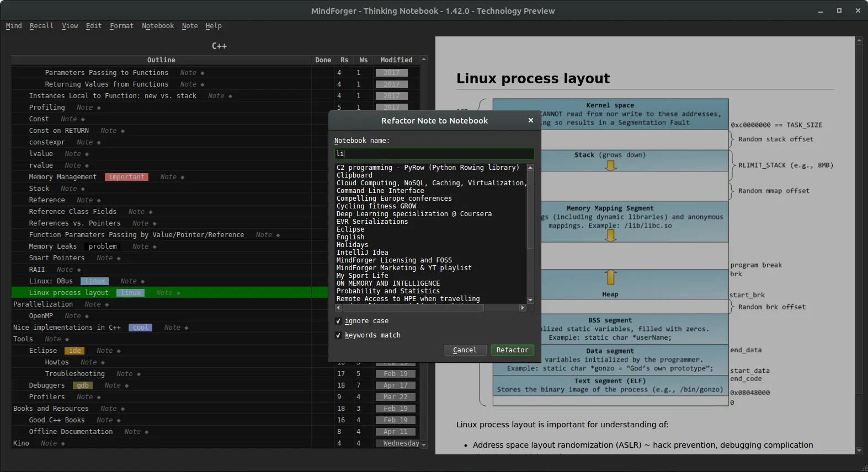Sort outline by the Done column header
The height and width of the screenshot is (472, 868).
tap(323, 60)
